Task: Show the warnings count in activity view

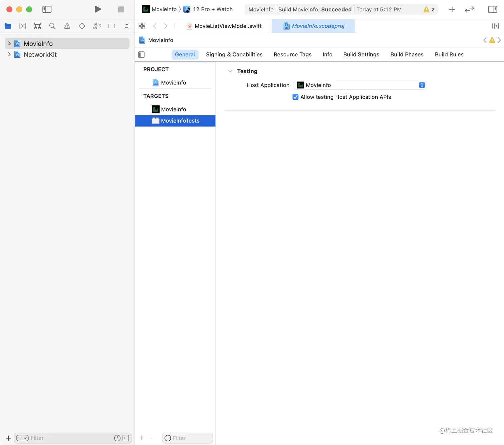Action: tap(429, 10)
